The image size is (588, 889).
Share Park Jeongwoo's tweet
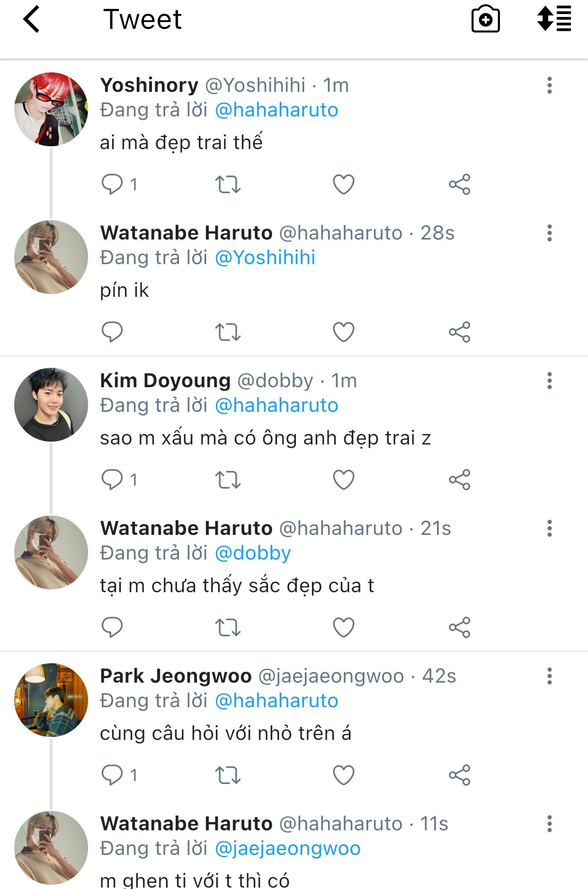pyautogui.click(x=459, y=775)
